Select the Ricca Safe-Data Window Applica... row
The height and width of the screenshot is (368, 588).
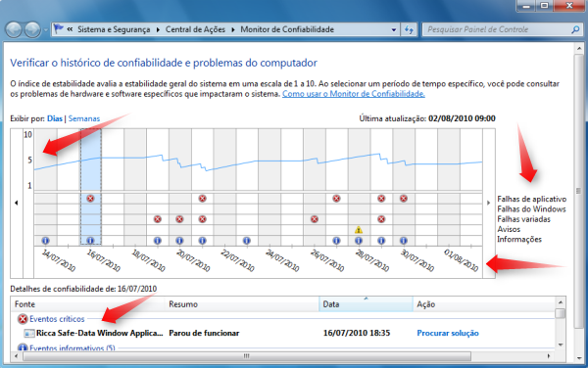pyautogui.click(x=283, y=333)
